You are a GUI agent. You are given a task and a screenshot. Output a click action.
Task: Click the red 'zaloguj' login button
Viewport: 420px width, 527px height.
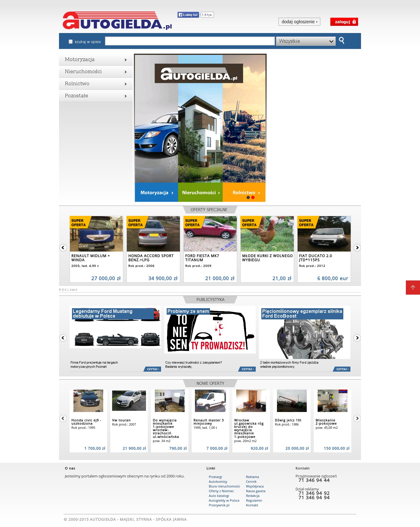344,22
